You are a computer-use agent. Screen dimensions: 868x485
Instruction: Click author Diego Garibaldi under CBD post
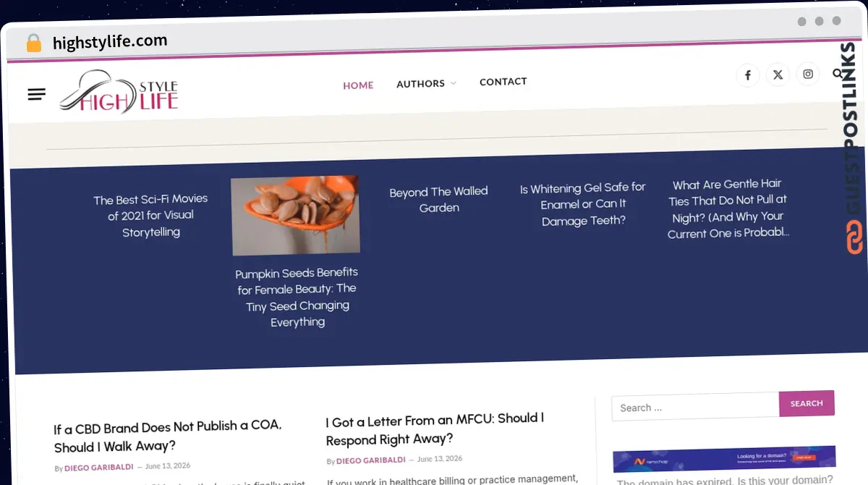click(98, 468)
